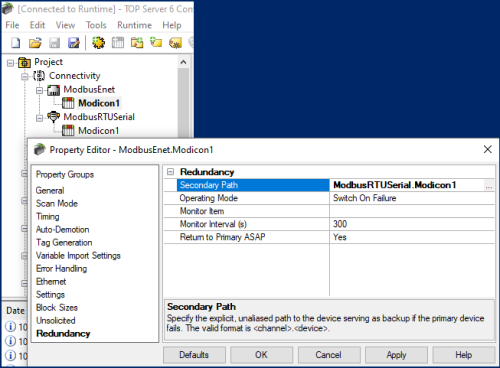Click the Monitor Interval value 300
500x368 pixels.
(412, 224)
